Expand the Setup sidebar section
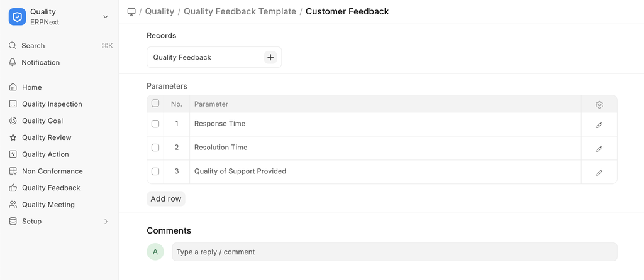Viewport: 644px width, 280px height. pos(106,222)
